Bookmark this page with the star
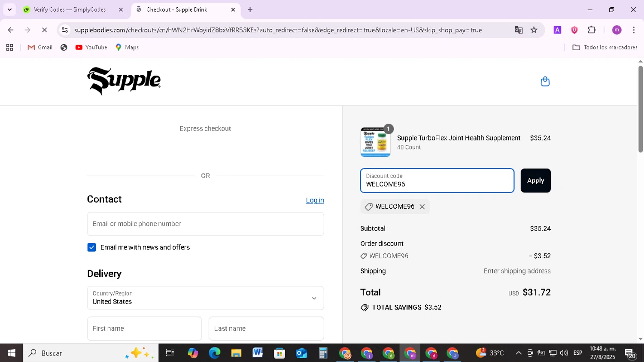This screenshot has height=362, width=644. click(x=534, y=30)
